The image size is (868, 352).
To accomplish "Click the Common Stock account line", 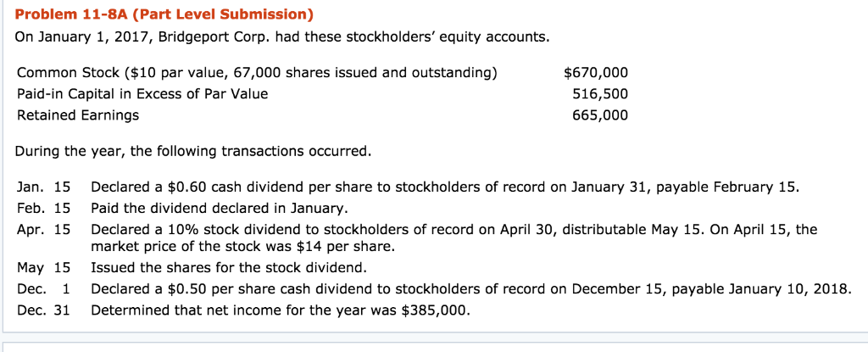I will pos(257,72).
